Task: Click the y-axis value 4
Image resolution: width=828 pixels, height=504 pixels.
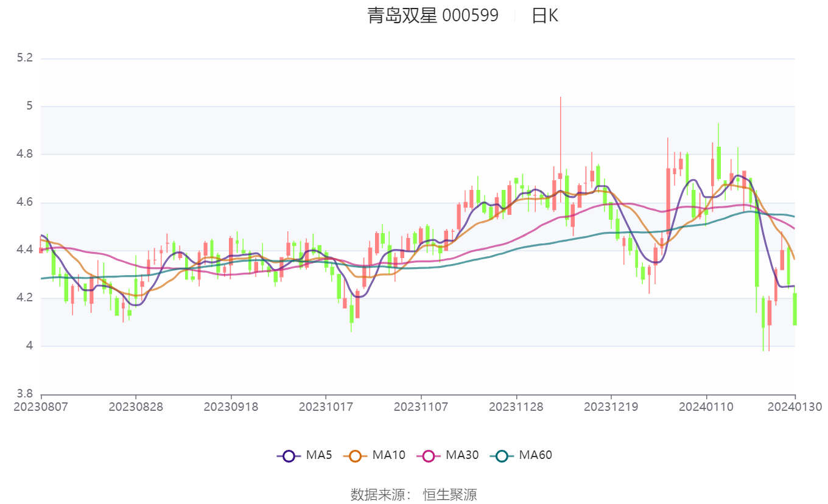Action: click(29, 346)
